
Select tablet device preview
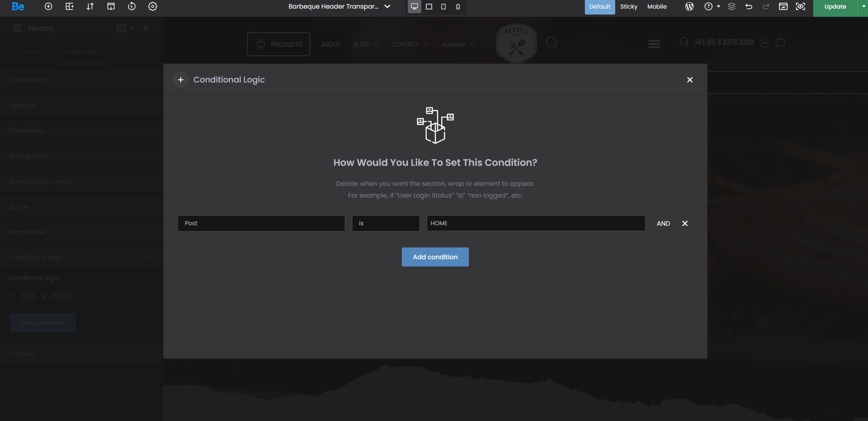tap(444, 6)
